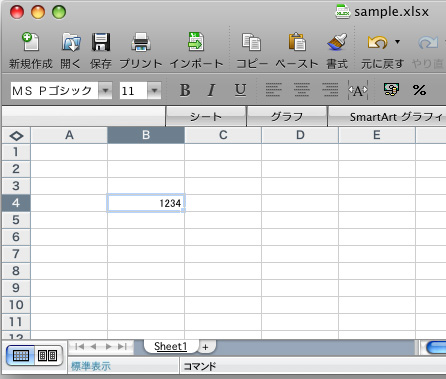Click the select-all diamond corner
This screenshot has width=446, height=379.
coord(16,135)
